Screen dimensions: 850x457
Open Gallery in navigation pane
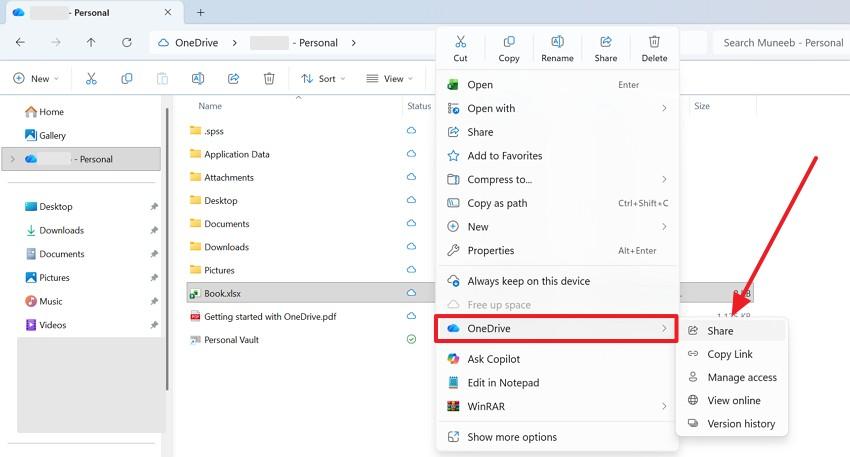tap(46, 136)
